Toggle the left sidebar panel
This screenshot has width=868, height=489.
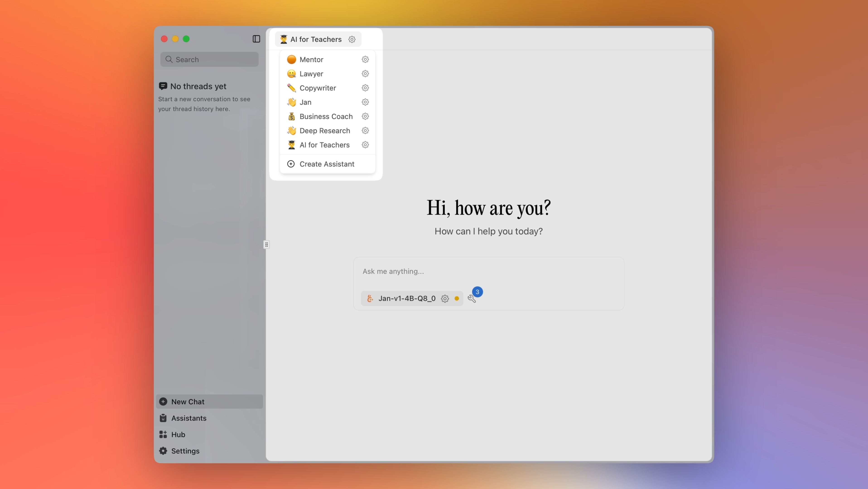pyautogui.click(x=256, y=39)
